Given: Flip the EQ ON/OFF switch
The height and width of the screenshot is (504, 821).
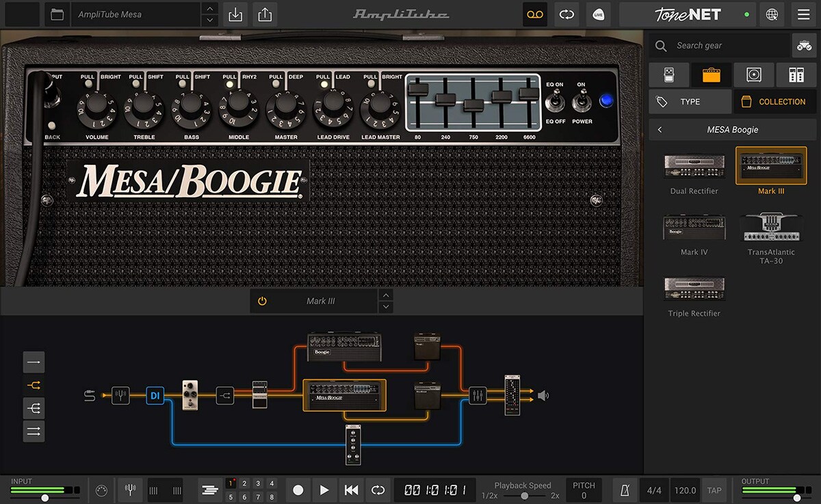Looking at the screenshot, I should pos(554,103).
